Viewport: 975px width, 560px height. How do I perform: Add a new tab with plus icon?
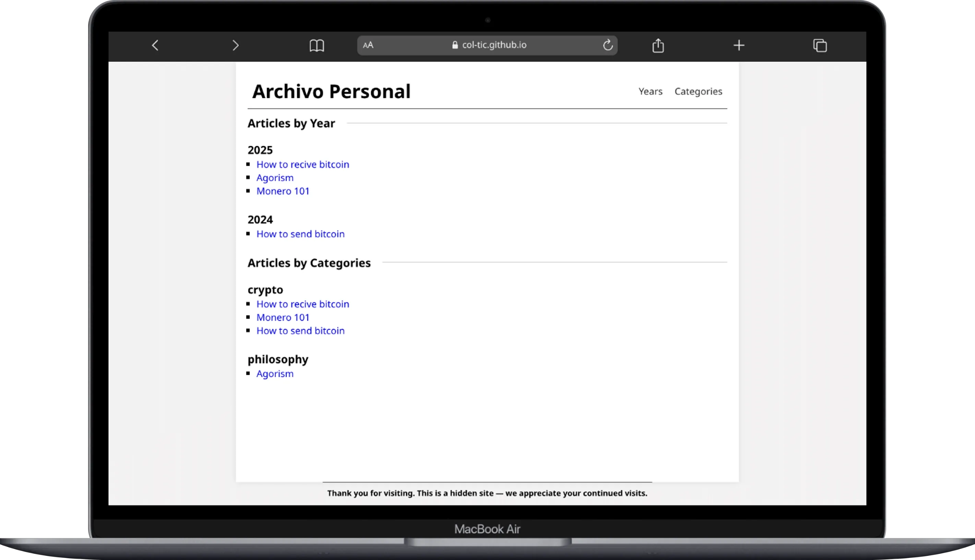coord(739,45)
